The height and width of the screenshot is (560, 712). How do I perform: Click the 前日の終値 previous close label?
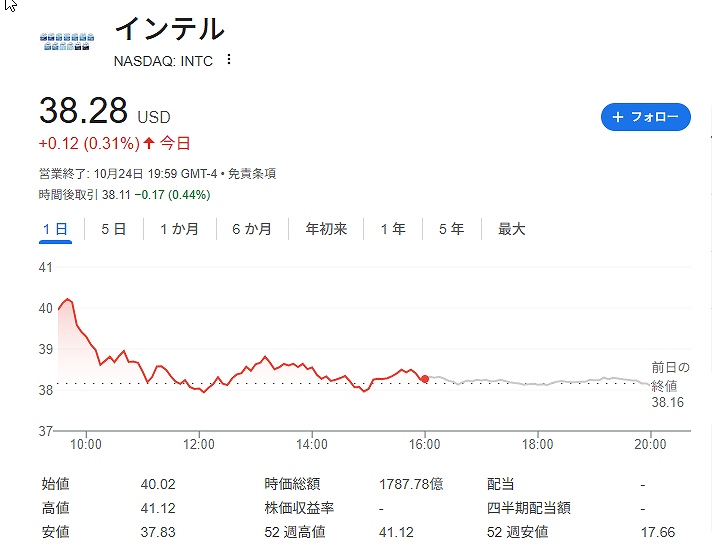669,376
